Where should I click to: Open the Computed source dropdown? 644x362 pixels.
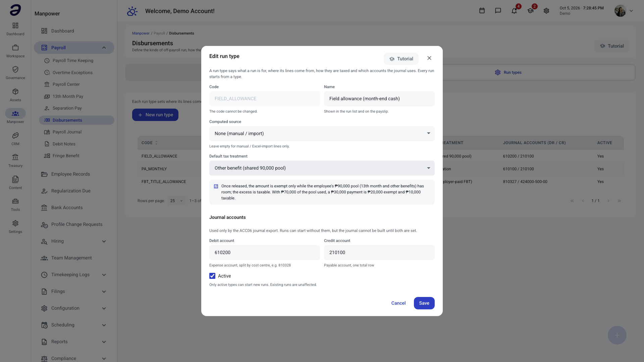pos(322,133)
